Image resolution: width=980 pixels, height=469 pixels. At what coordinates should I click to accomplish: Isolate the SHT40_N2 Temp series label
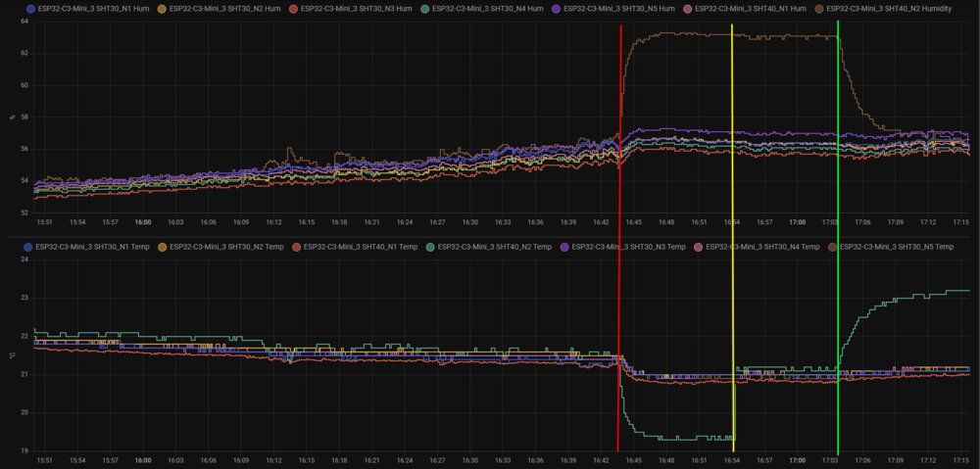point(495,247)
